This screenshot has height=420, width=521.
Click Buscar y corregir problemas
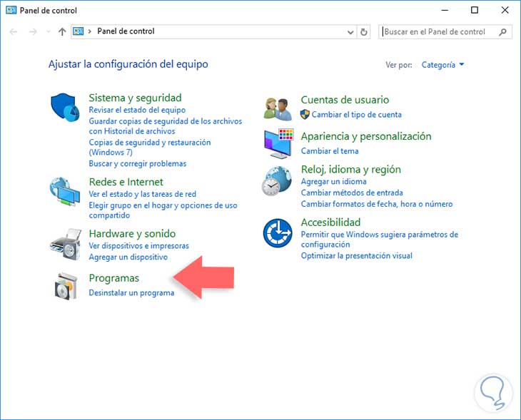(x=138, y=164)
